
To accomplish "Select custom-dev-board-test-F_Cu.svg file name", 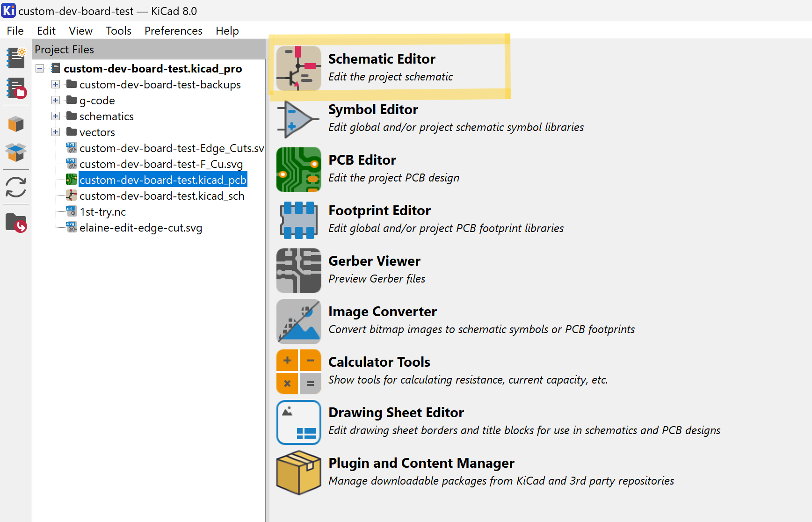I will pos(161,164).
